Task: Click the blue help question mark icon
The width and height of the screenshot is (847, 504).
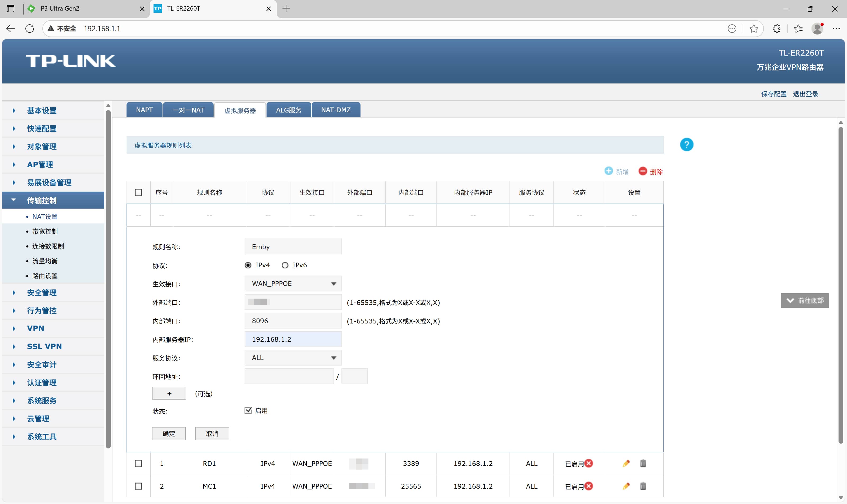Action: (x=686, y=145)
